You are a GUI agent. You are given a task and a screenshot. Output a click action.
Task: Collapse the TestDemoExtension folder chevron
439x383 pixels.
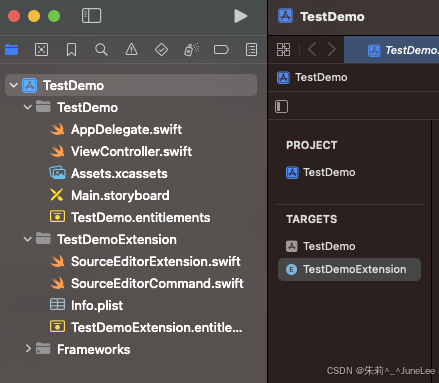(28, 239)
